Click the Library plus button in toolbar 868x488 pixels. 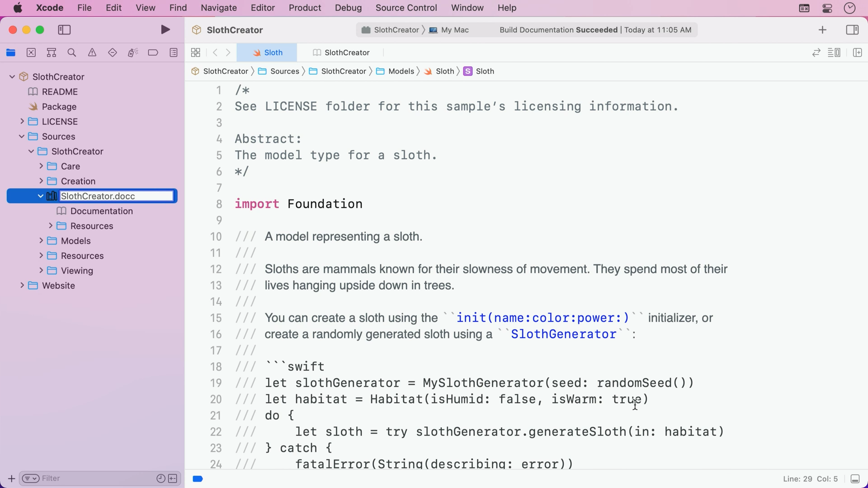click(x=822, y=30)
